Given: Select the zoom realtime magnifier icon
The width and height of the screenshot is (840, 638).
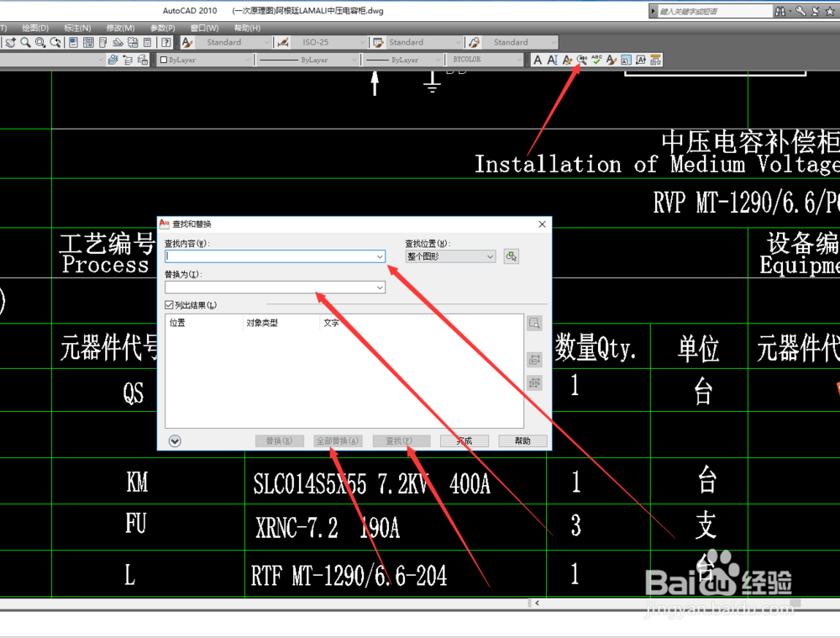Looking at the screenshot, I should click(25, 42).
